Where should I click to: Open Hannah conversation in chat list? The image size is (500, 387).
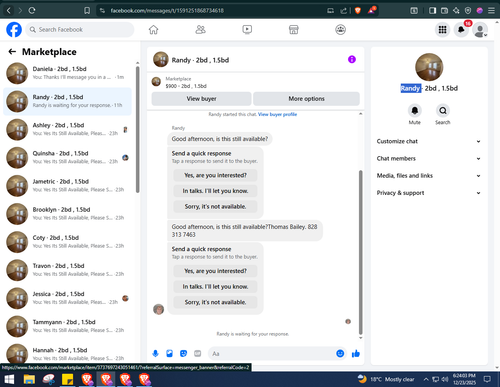(67, 353)
